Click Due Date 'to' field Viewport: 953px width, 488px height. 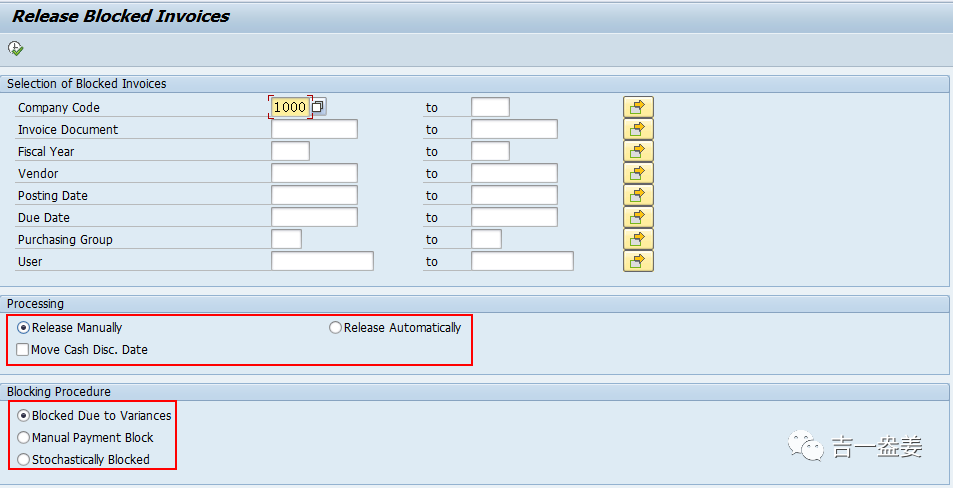514,217
